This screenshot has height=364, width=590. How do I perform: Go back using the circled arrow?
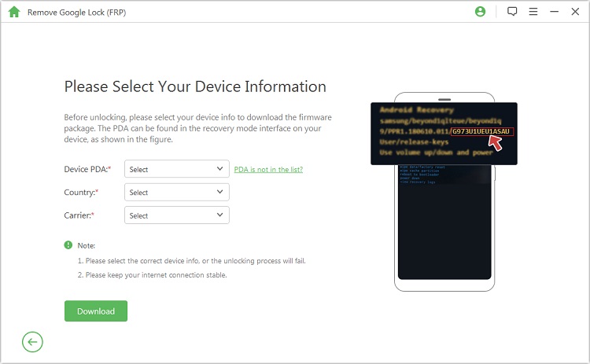point(32,341)
